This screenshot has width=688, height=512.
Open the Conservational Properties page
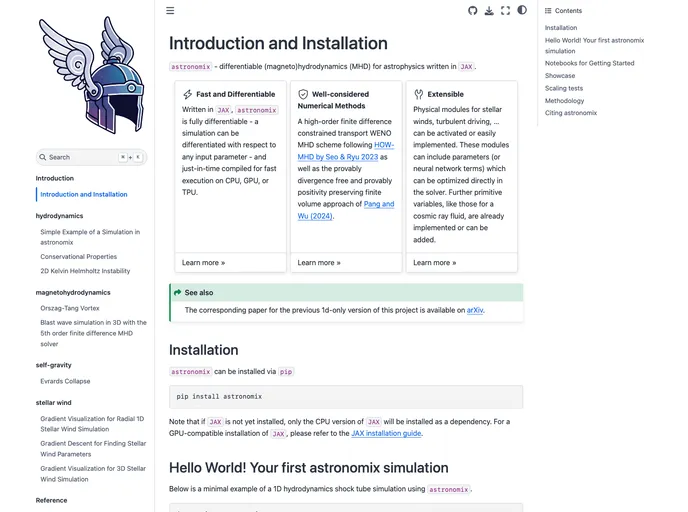click(x=79, y=257)
